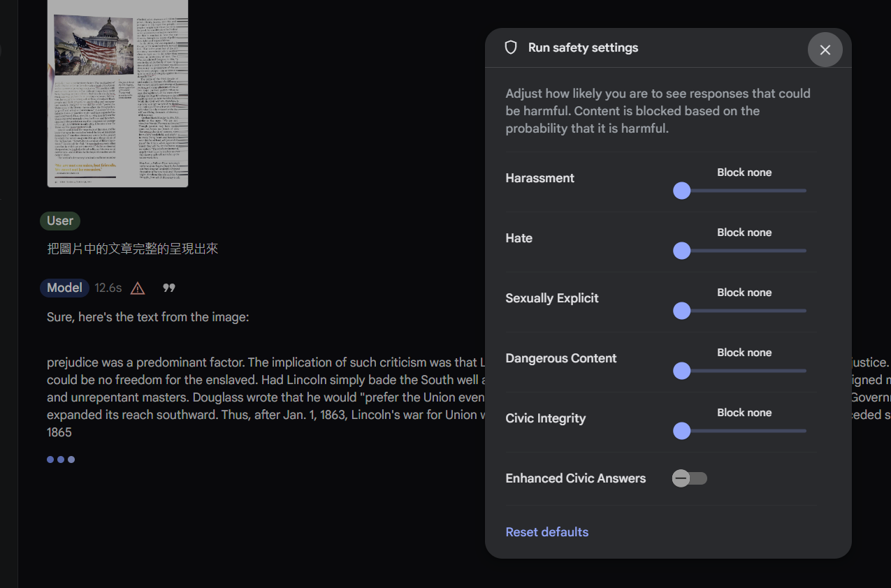This screenshot has width=891, height=588.
Task: Click the Civic Integrity slider handle
Action: [682, 431]
